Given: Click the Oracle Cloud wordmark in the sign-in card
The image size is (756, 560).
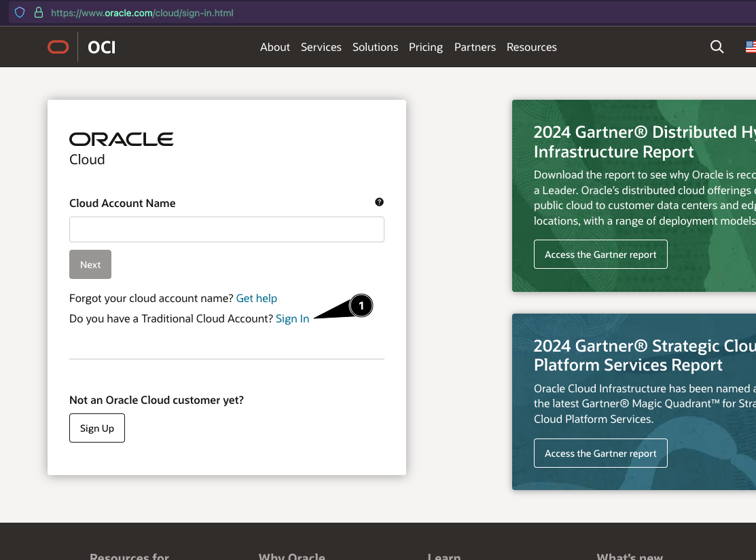Looking at the screenshot, I should [x=122, y=149].
